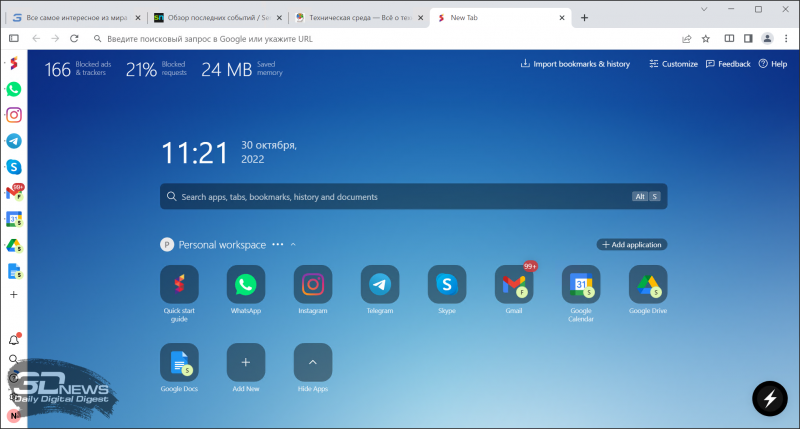Reload the current page

[74, 38]
